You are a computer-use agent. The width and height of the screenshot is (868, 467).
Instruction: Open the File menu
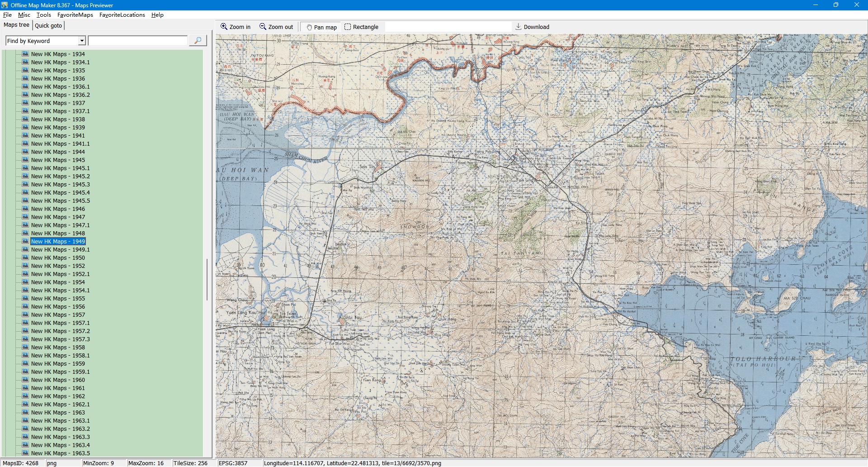pyautogui.click(x=7, y=15)
